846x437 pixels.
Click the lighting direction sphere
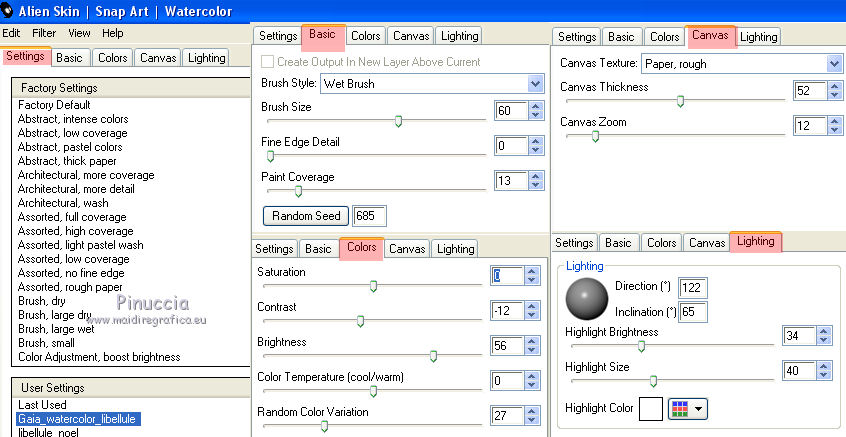[x=586, y=298]
